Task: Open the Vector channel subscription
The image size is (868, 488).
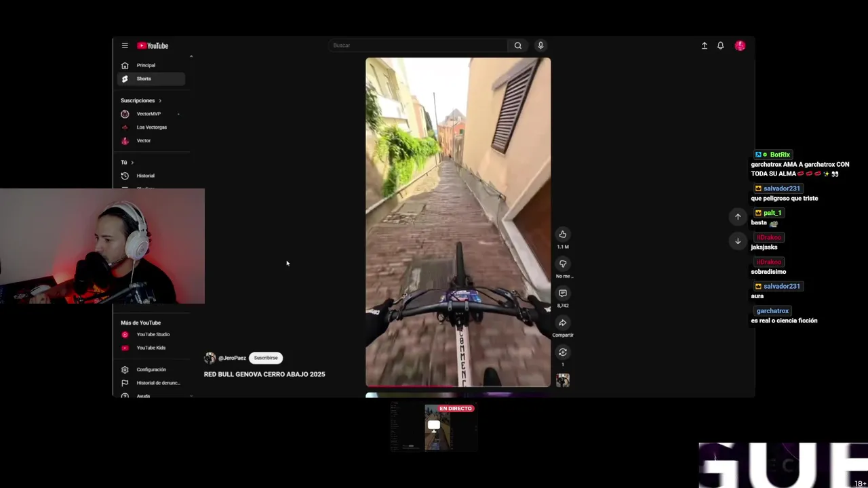Action: 150,140
